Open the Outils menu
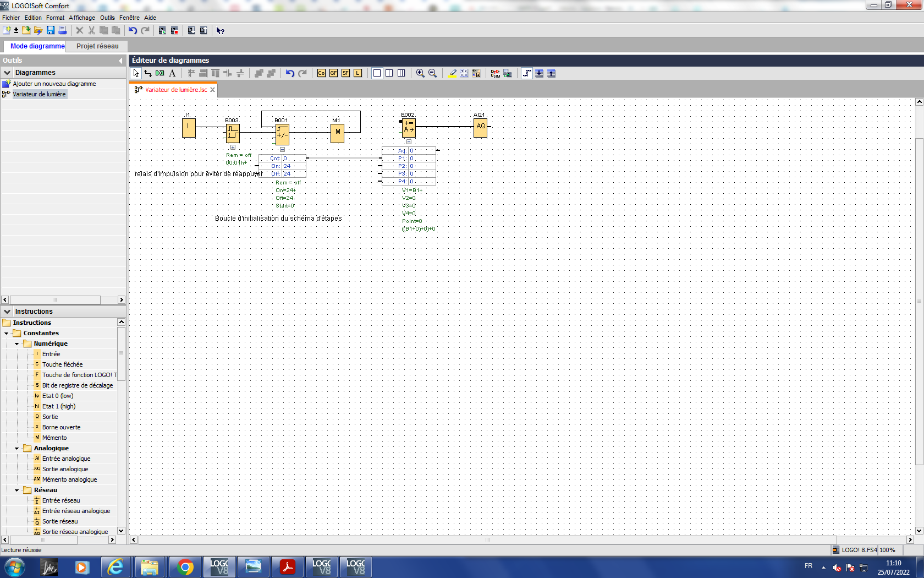The width and height of the screenshot is (924, 578). pyautogui.click(x=107, y=18)
